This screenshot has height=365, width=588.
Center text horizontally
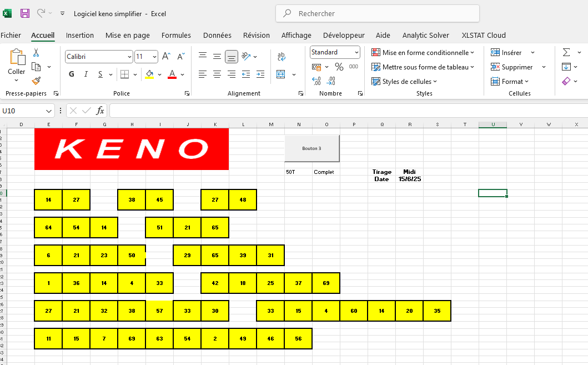click(217, 74)
